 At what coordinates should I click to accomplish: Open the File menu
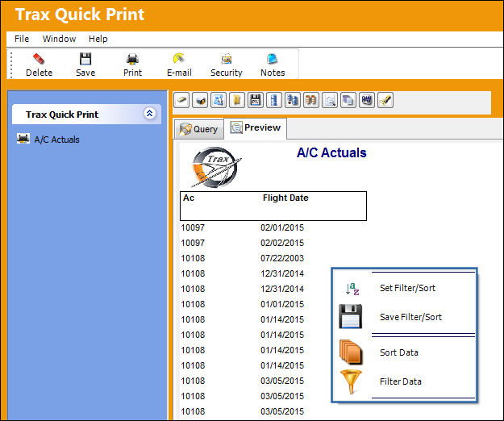pos(22,39)
